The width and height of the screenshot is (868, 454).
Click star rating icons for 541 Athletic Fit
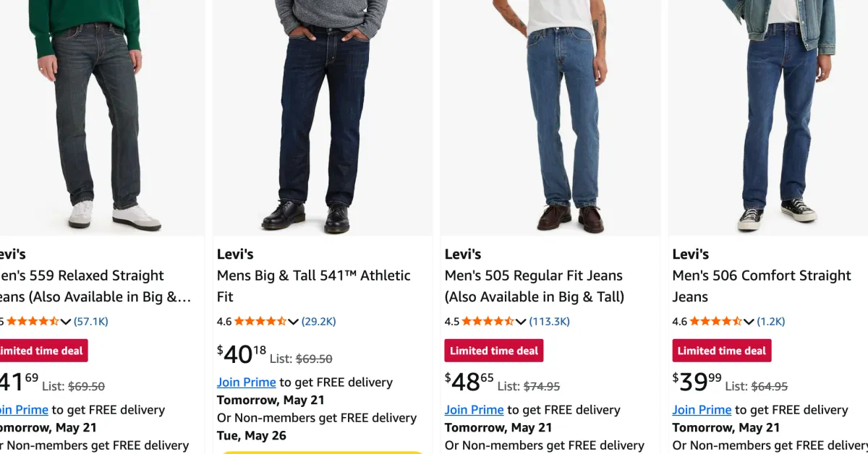click(260, 321)
